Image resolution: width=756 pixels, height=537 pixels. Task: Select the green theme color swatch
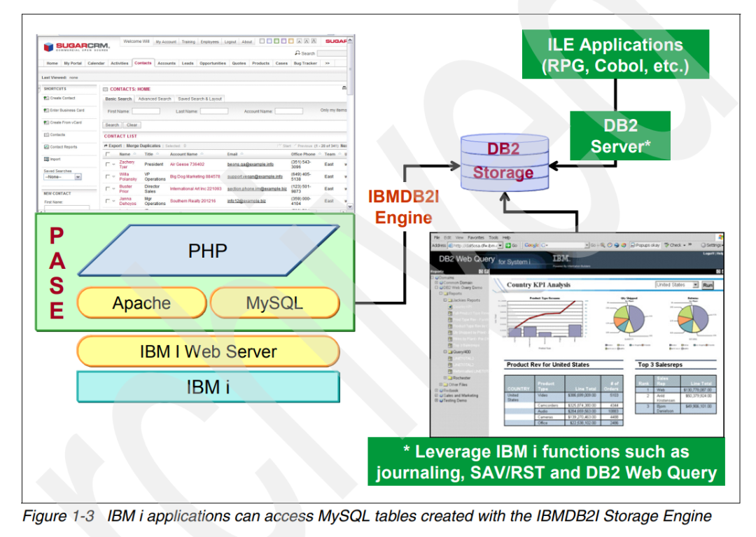pyautogui.click(x=276, y=41)
